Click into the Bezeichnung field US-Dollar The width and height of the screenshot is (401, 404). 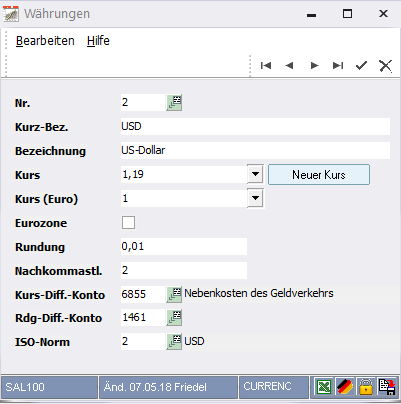[255, 150]
